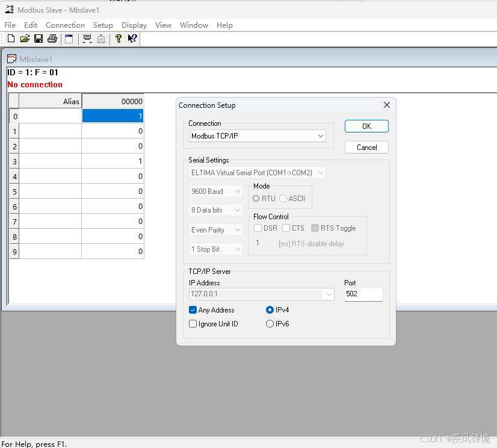Select the value cell in row 9
Screen dimensions: 497x448
tap(113, 251)
